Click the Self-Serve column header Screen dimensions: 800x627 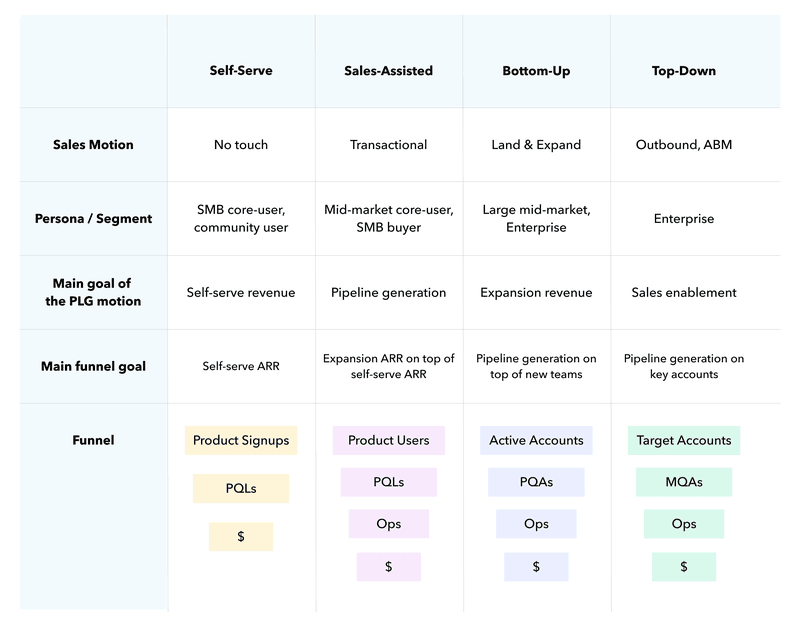[x=241, y=71]
